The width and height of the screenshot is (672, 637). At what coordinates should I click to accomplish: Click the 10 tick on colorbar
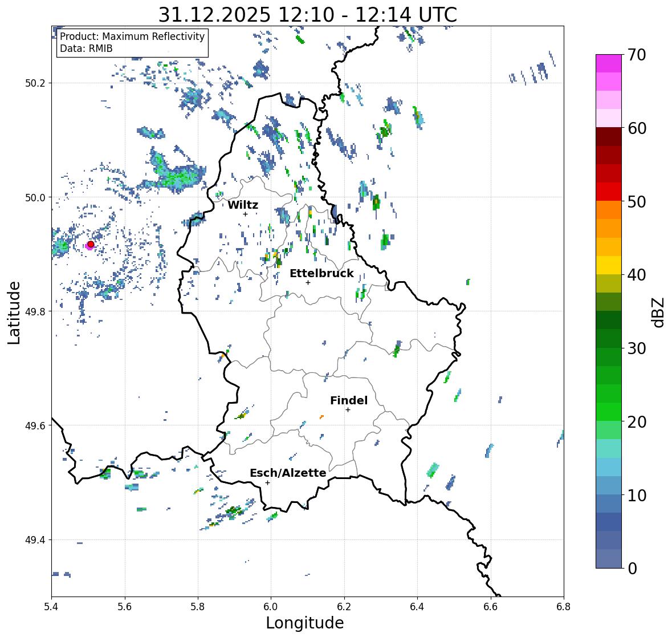(636, 494)
